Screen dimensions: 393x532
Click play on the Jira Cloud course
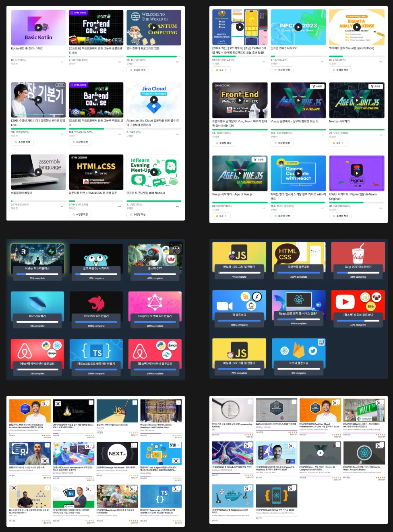[x=154, y=99]
